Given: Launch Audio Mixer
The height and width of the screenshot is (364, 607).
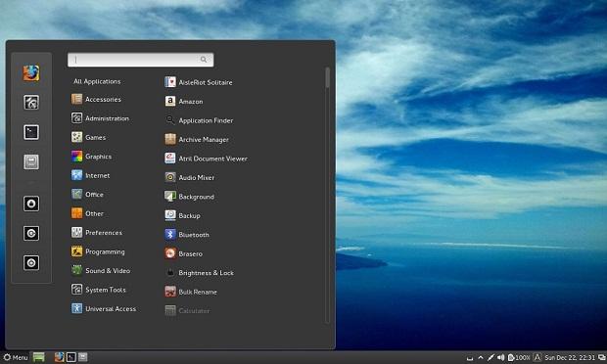Looking at the screenshot, I should [189, 177].
